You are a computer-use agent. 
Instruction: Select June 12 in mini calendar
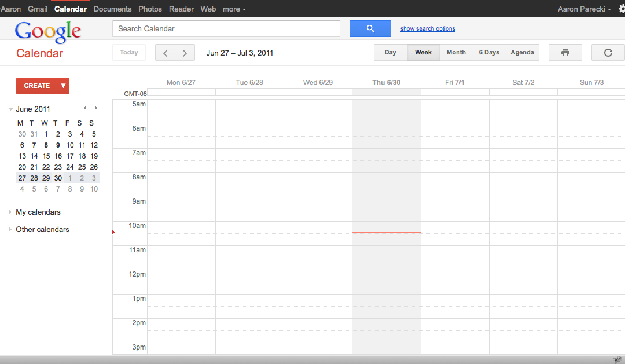click(x=94, y=145)
